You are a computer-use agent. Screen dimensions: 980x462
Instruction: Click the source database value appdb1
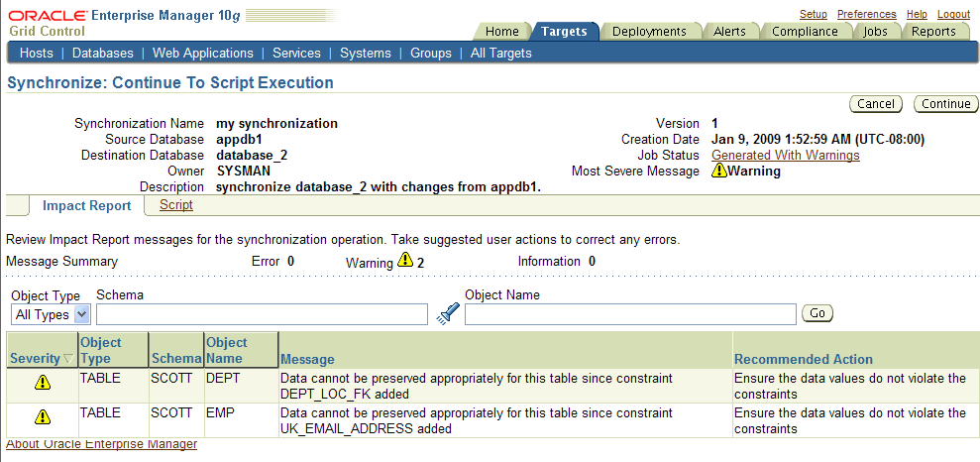(x=240, y=140)
